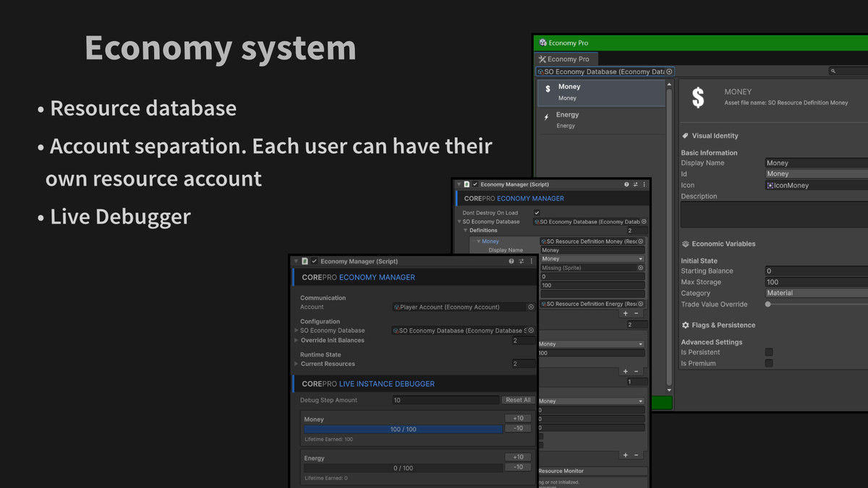Select the Money resource dollar icon in list

[x=548, y=90]
